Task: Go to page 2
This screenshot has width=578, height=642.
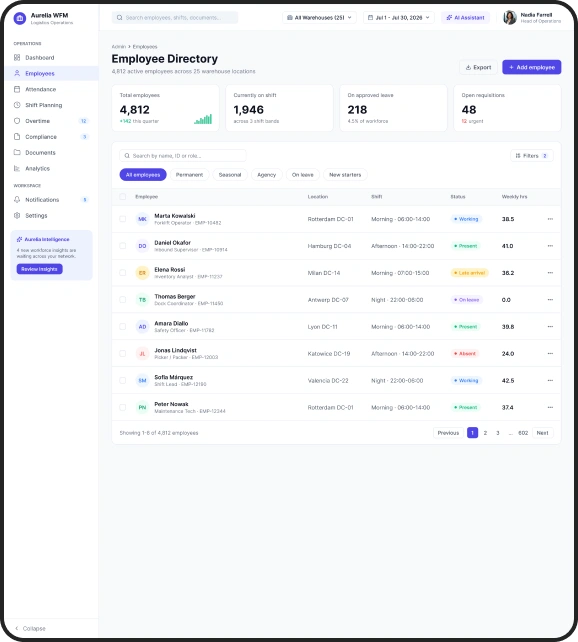Action: point(485,433)
